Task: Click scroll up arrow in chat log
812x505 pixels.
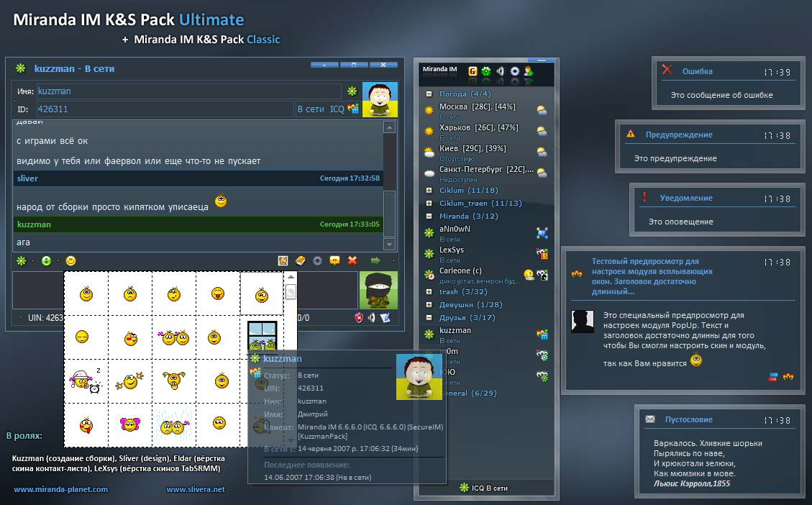Action: tap(390, 127)
